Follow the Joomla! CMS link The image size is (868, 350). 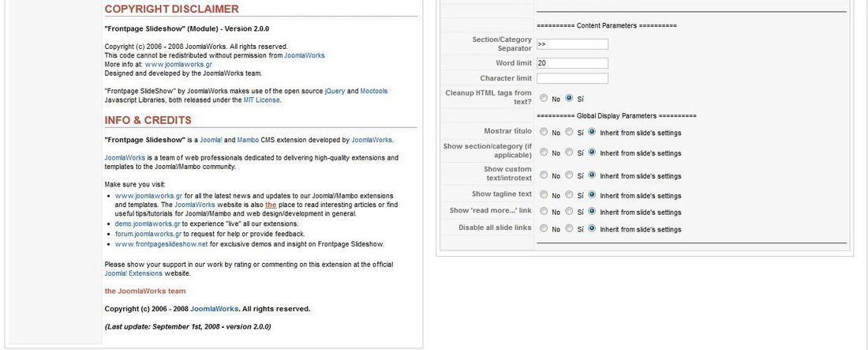[x=211, y=140]
